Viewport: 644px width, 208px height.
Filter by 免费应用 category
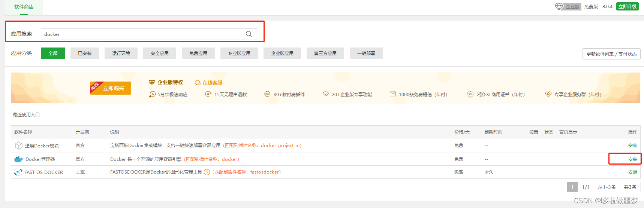pos(198,53)
